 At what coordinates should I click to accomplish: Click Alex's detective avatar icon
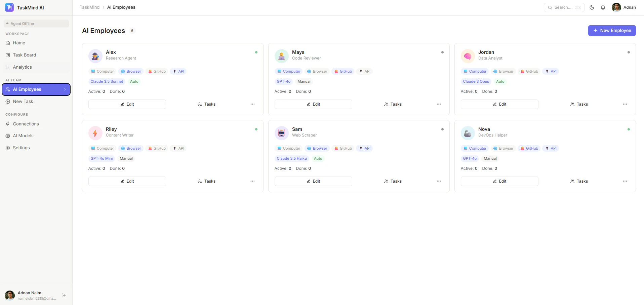[95, 56]
